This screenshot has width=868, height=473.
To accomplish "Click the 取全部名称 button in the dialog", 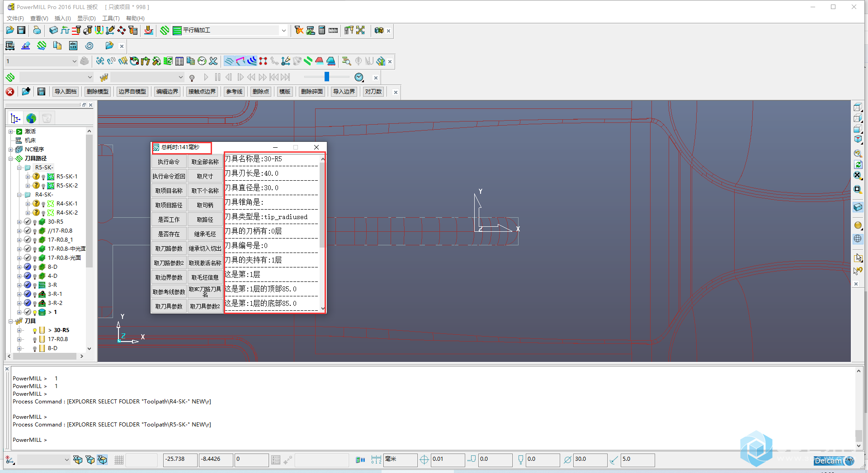I will click(205, 162).
